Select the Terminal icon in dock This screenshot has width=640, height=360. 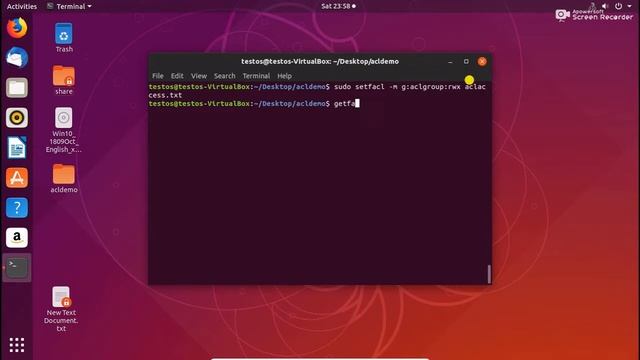click(17, 267)
